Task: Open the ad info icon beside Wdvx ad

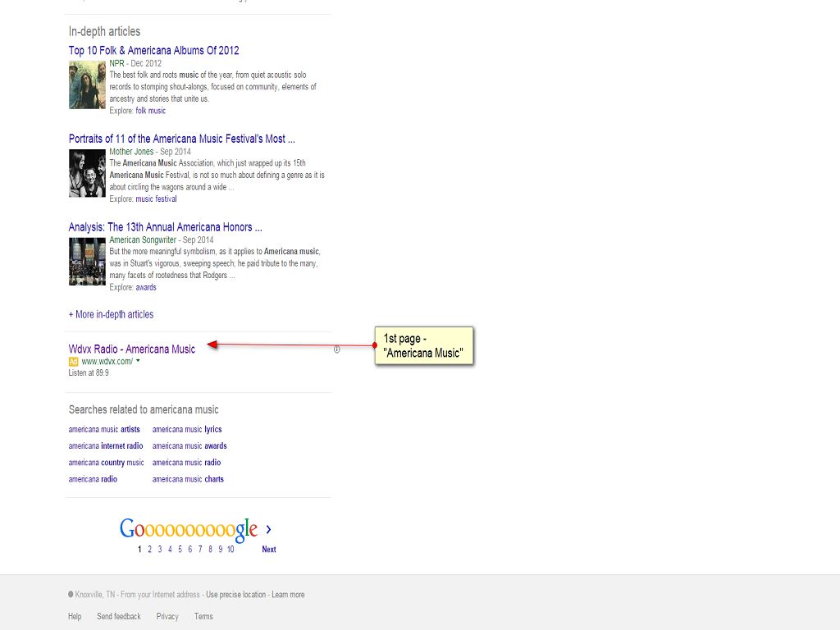Action: pyautogui.click(x=336, y=349)
